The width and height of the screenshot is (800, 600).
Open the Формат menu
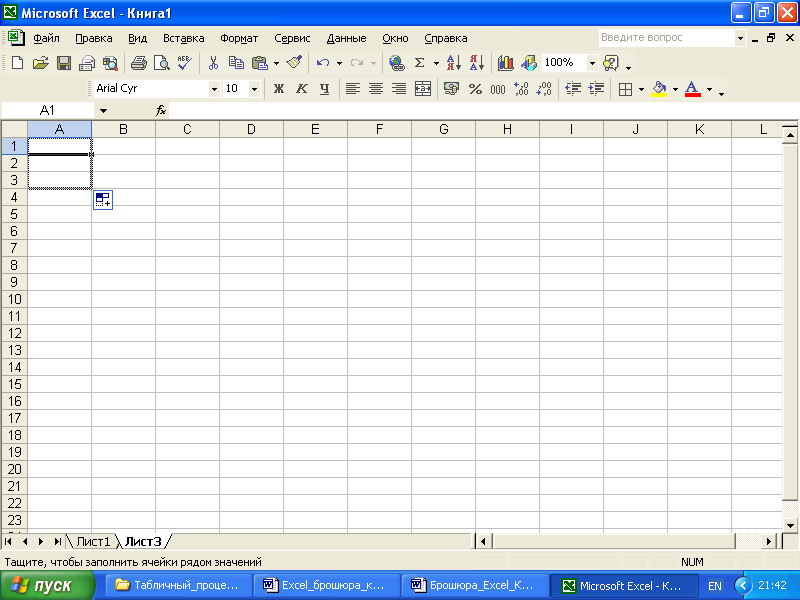tap(239, 38)
